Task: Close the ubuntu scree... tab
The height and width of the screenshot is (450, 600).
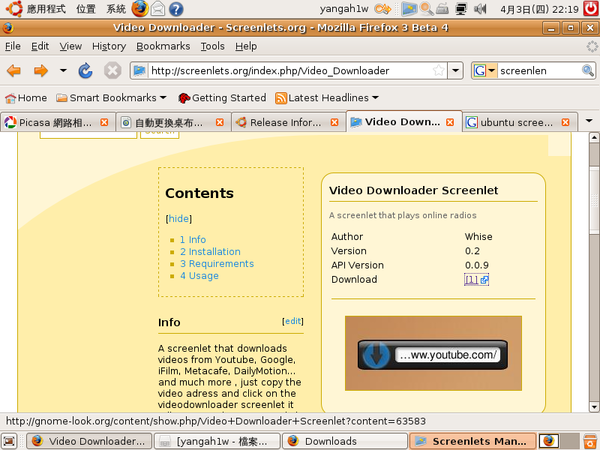Action: coord(566,122)
